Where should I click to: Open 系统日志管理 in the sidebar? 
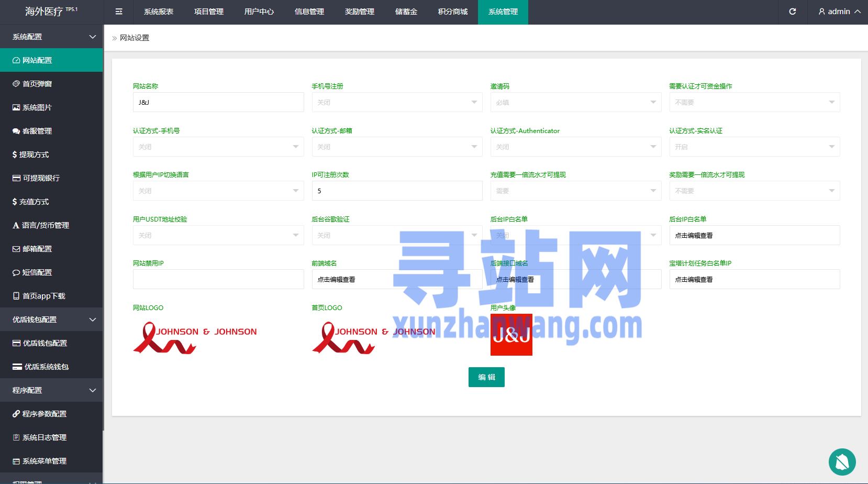[51, 437]
